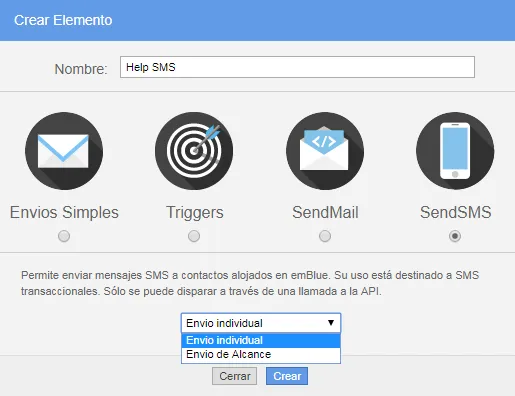Select the Triggers radio button
This screenshot has width=515, height=396.
(x=194, y=236)
